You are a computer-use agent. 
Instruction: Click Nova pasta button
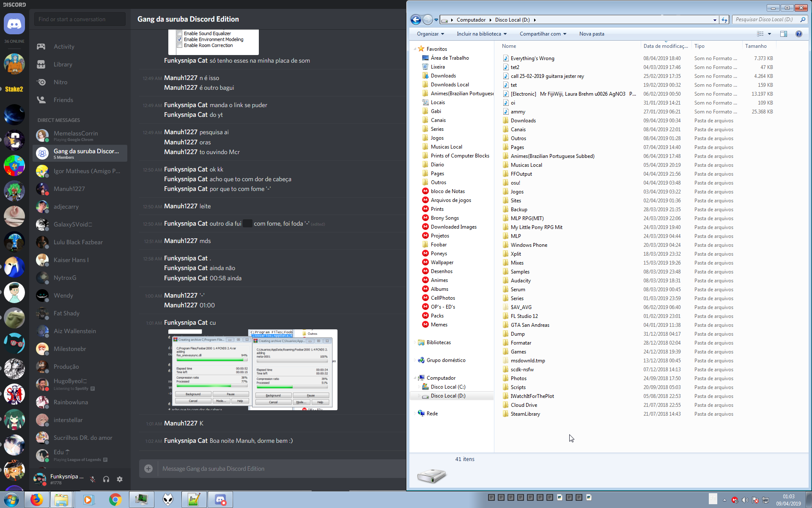click(592, 34)
